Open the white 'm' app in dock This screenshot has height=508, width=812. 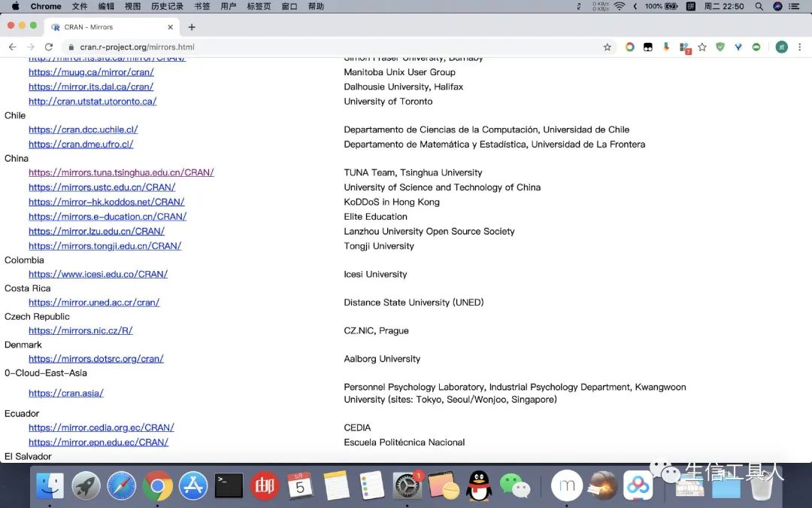coord(567,486)
